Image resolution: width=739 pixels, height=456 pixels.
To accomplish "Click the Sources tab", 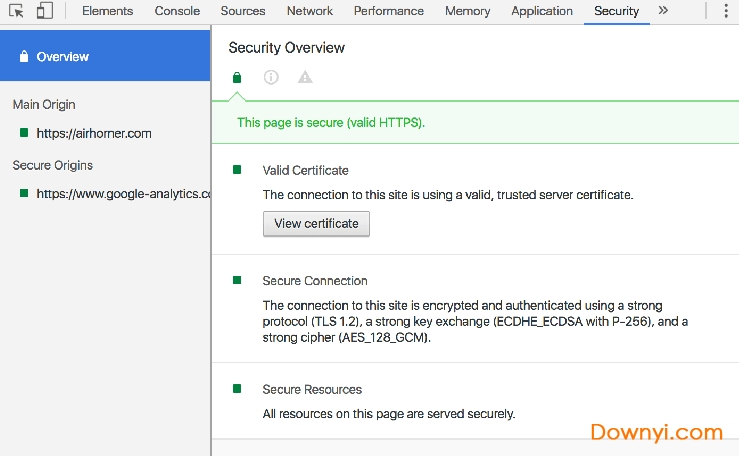I will [243, 11].
